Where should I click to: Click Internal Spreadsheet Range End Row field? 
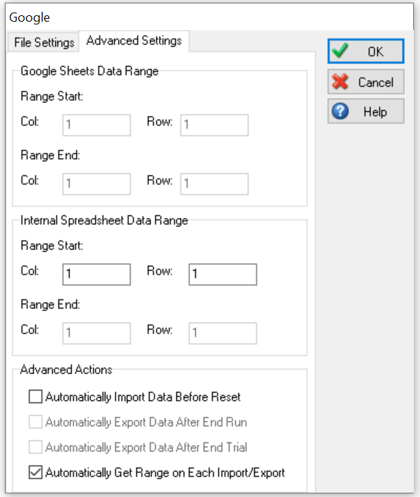223,333
